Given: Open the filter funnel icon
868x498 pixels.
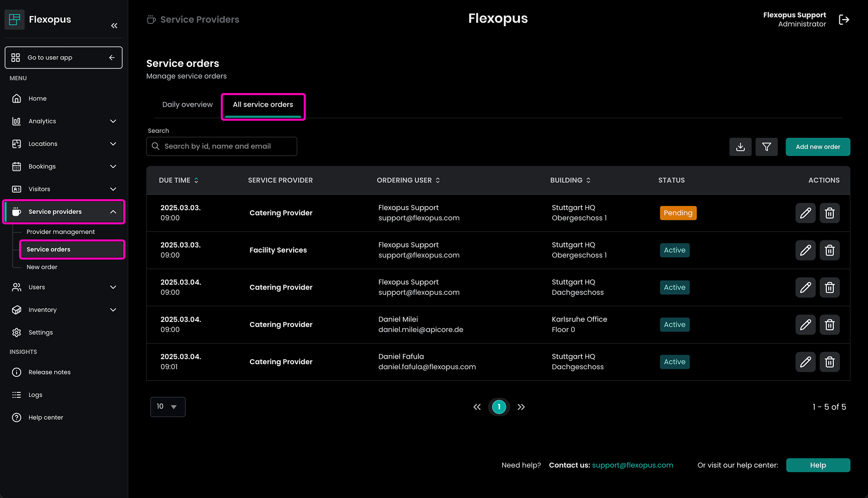Looking at the screenshot, I should pos(766,147).
